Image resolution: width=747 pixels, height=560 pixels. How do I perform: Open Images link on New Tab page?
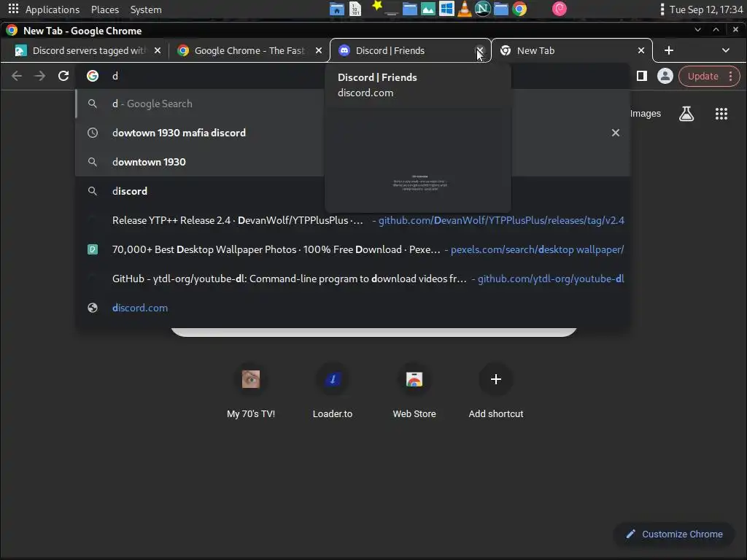[x=645, y=114]
